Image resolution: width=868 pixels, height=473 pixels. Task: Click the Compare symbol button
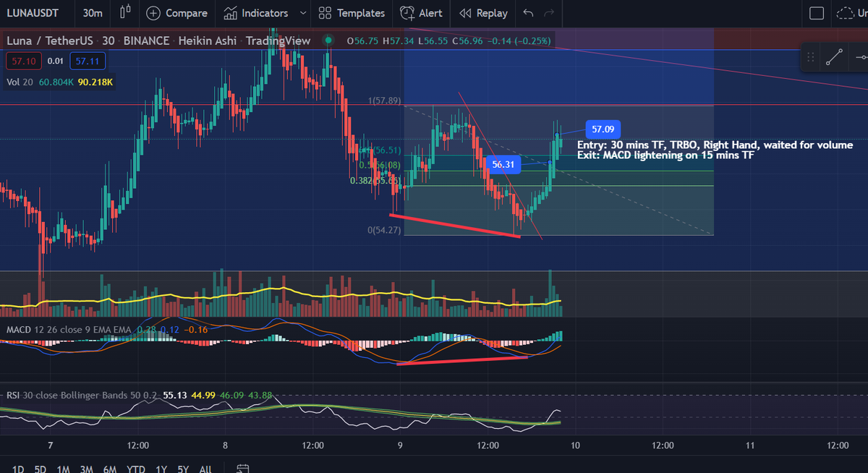click(x=176, y=13)
